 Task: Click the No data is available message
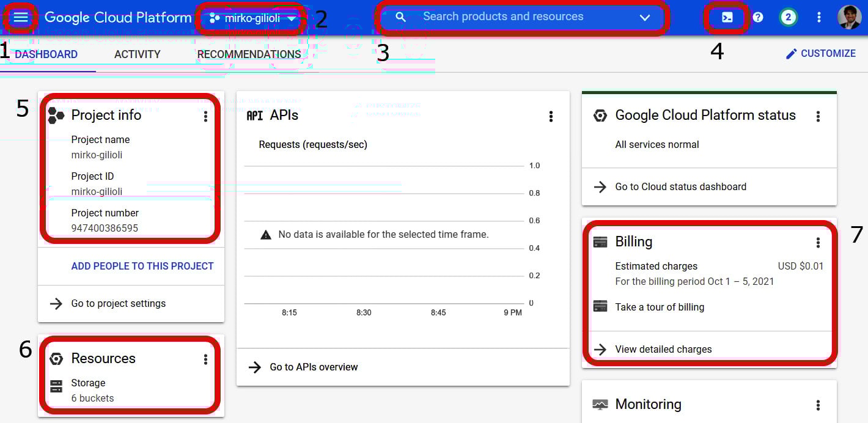pos(383,235)
